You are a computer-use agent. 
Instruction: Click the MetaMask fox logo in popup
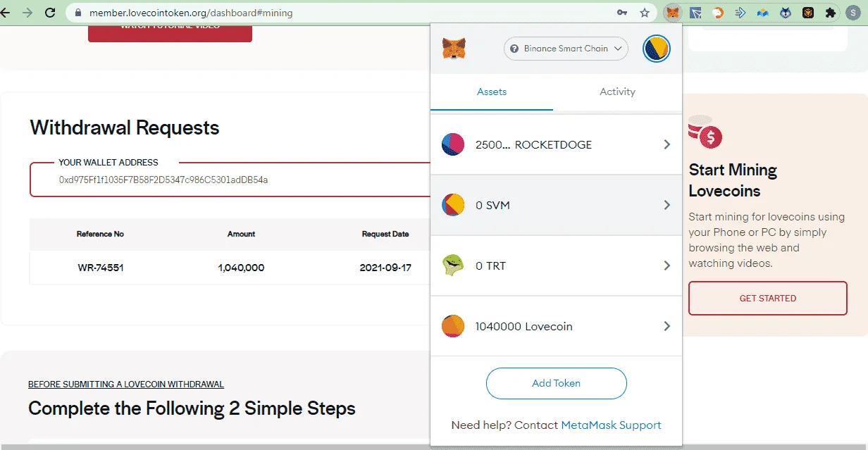click(454, 49)
